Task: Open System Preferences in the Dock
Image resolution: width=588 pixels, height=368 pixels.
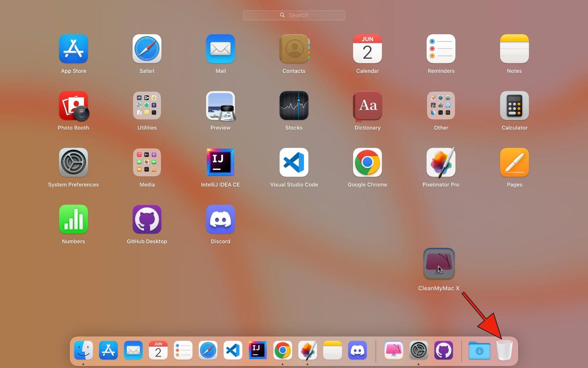Action: [419, 350]
